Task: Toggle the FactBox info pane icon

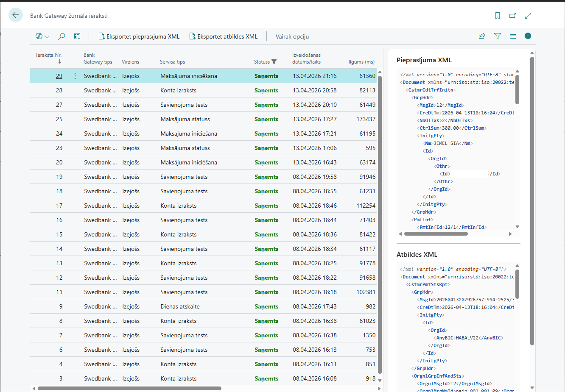Action: 528,36
